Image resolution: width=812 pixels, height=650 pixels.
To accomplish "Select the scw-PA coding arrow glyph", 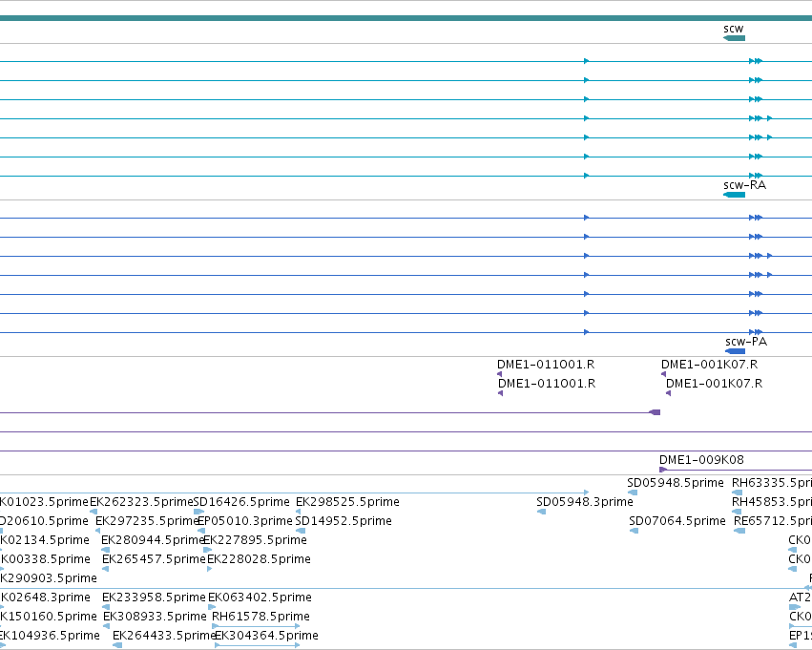I will [735, 351].
